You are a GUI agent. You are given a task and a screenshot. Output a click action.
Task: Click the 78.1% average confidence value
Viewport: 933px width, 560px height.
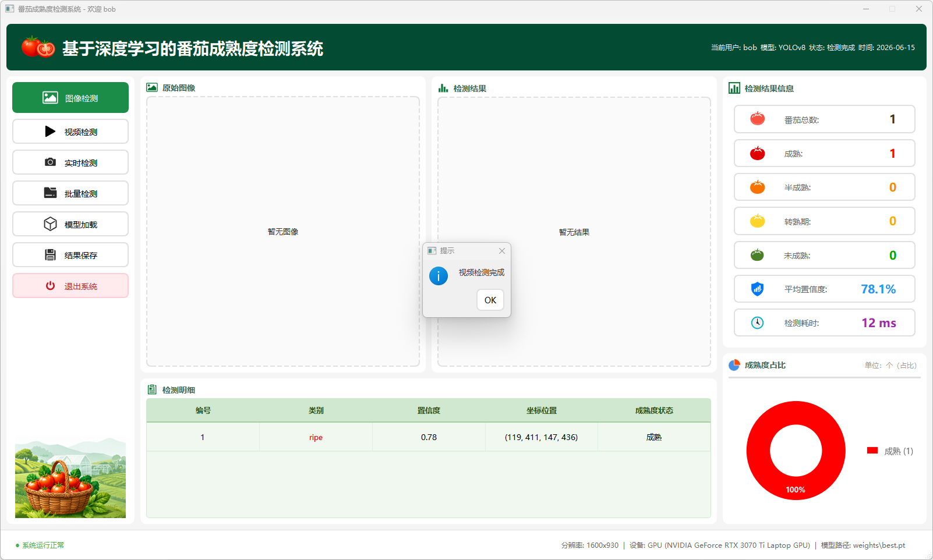(x=878, y=289)
